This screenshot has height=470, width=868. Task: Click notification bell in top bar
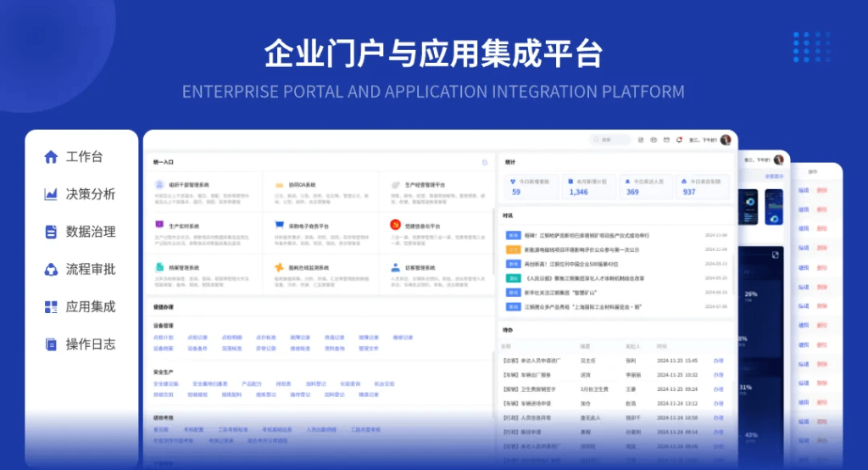coord(679,140)
